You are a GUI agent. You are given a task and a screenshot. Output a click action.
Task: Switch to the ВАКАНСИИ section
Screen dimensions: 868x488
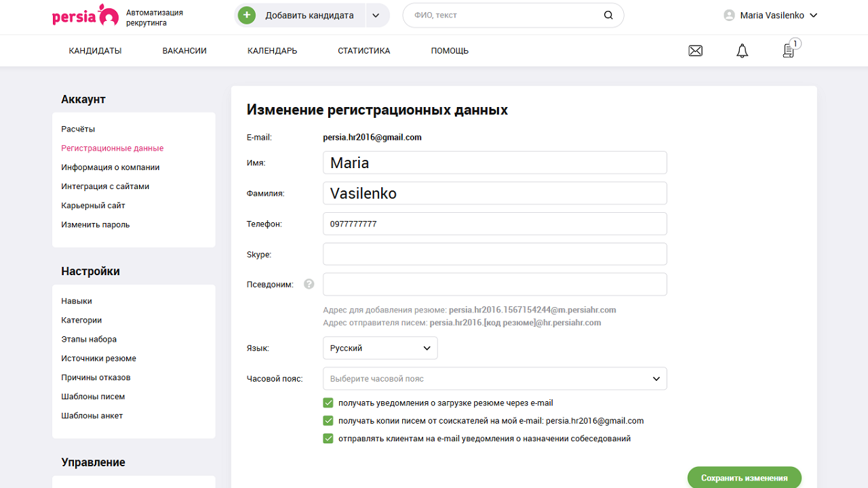(x=184, y=50)
